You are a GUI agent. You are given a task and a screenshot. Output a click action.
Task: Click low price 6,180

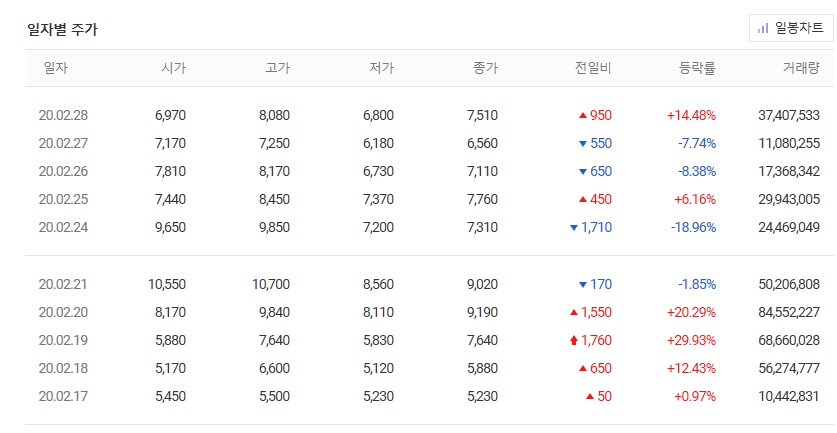click(x=378, y=143)
